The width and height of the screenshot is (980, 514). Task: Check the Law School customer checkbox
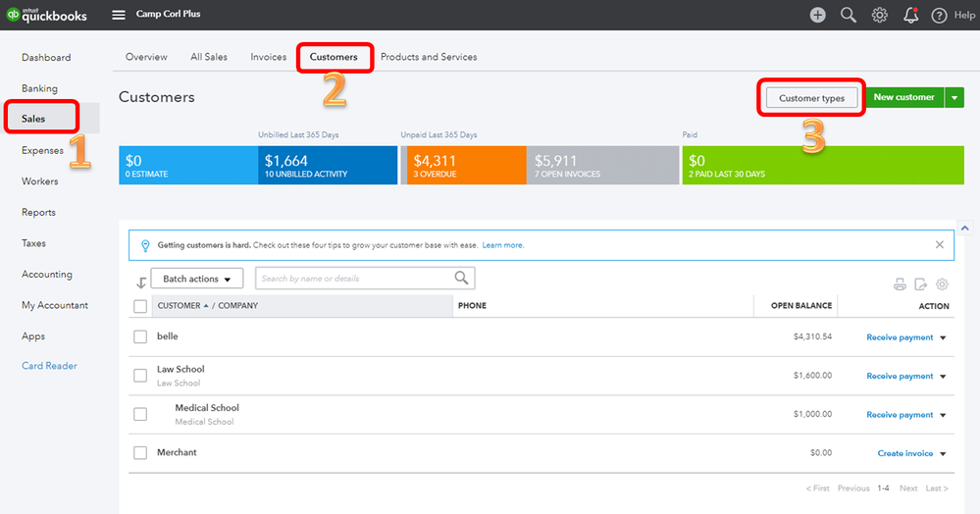pyautogui.click(x=140, y=375)
